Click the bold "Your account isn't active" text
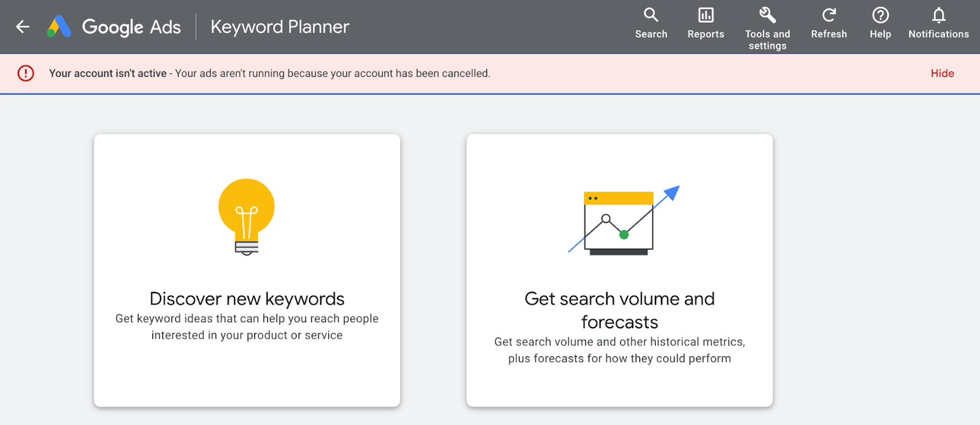This screenshot has height=425, width=980. 108,73
